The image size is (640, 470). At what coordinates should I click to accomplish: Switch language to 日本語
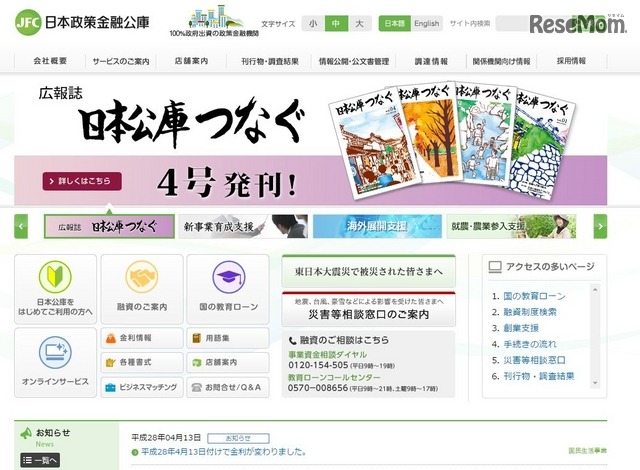click(x=394, y=23)
